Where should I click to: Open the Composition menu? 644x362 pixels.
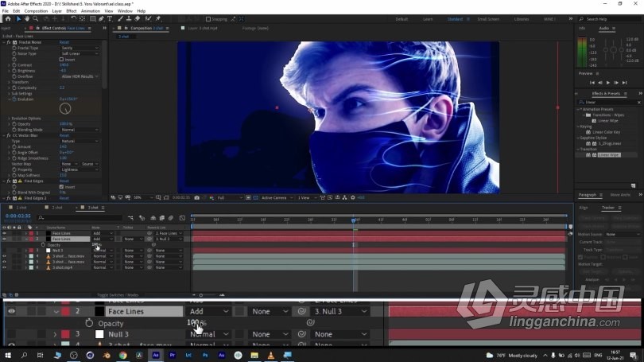click(x=36, y=11)
